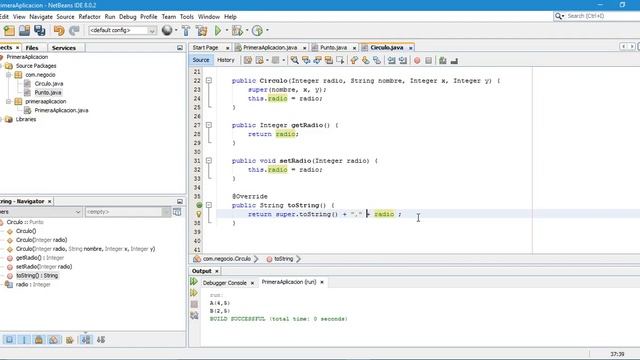
Task: Click the Open Project toolbar icon
Action: click(24, 31)
